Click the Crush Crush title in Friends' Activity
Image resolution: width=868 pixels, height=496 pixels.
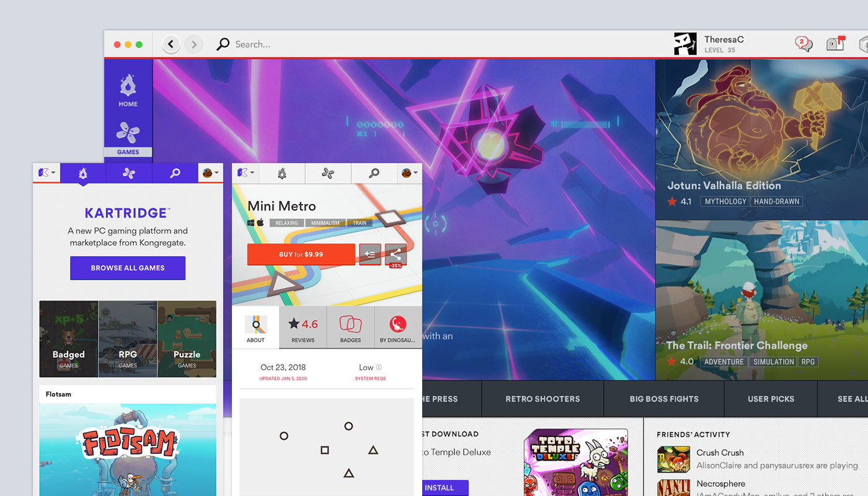point(720,453)
